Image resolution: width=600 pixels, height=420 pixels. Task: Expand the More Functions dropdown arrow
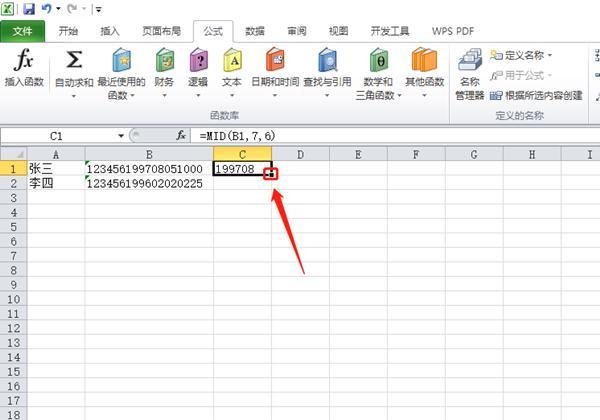click(x=424, y=95)
